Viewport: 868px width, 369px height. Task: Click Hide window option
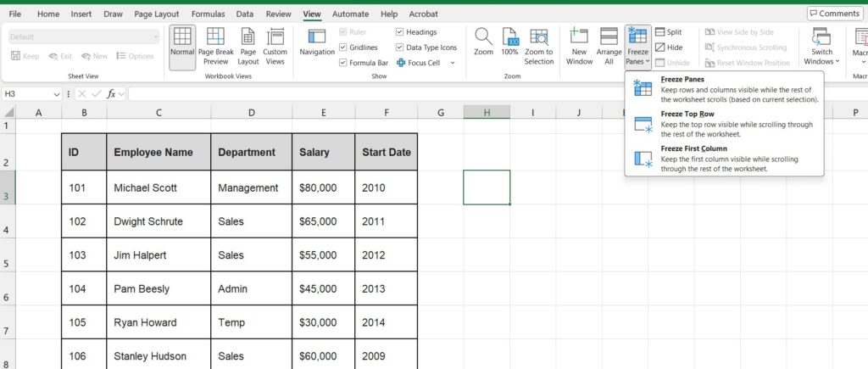coord(668,48)
